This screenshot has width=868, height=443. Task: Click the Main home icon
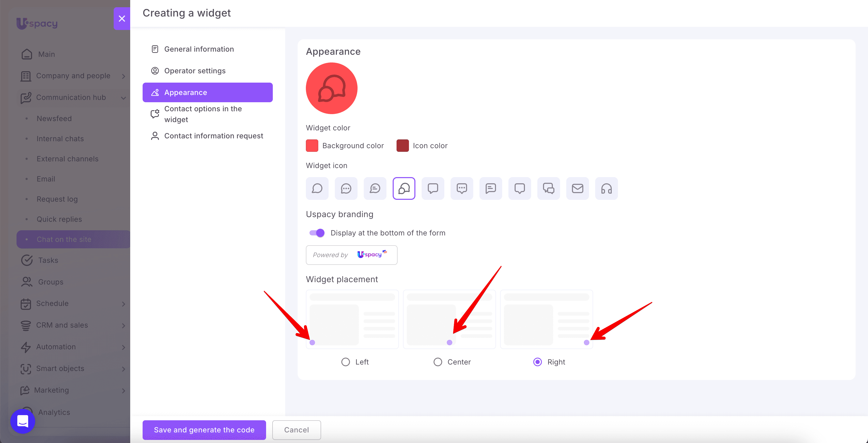click(x=27, y=54)
